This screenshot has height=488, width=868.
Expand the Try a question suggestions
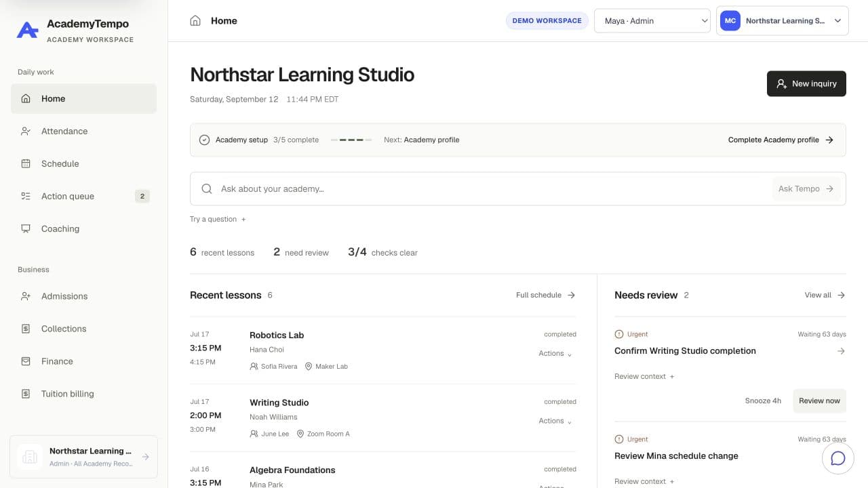pyautogui.click(x=218, y=219)
